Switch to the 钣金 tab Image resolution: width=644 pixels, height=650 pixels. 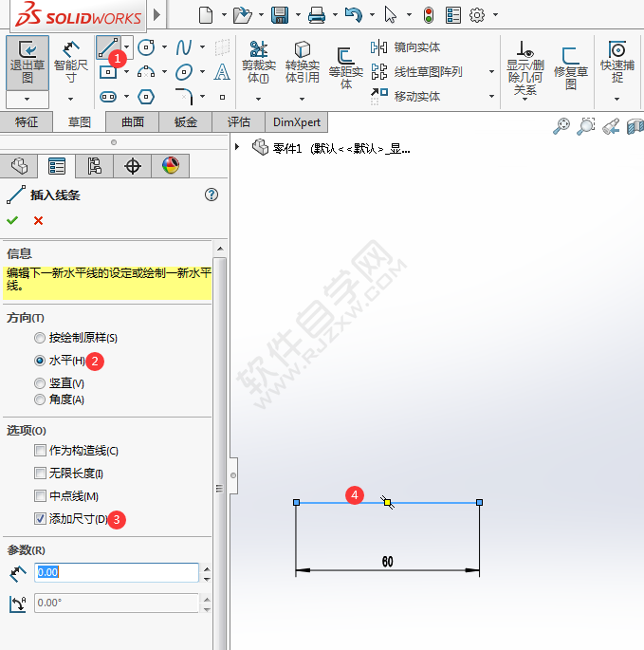point(186,121)
